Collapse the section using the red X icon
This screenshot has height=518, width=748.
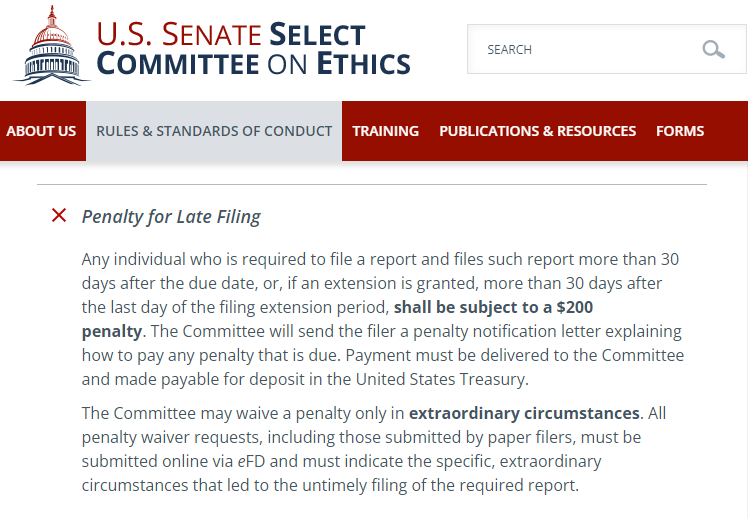coord(59,216)
